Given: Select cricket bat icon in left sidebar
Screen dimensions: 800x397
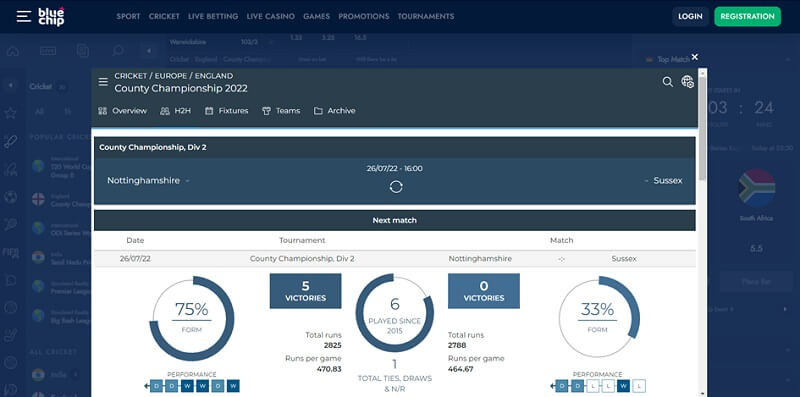Looking at the screenshot, I should pos(10,141).
